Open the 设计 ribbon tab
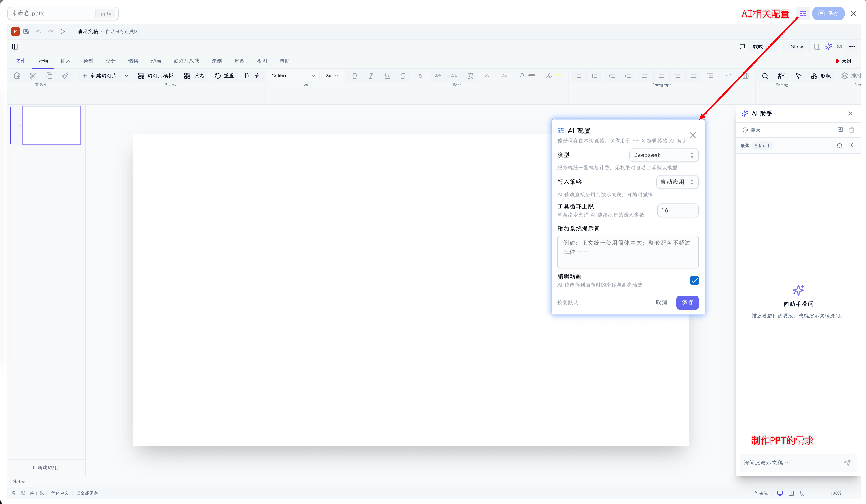This screenshot has width=866, height=504. pyautogui.click(x=111, y=61)
